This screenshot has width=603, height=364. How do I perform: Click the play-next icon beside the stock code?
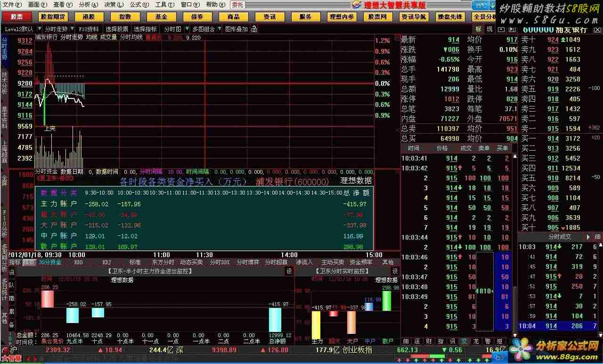[x=512, y=29]
